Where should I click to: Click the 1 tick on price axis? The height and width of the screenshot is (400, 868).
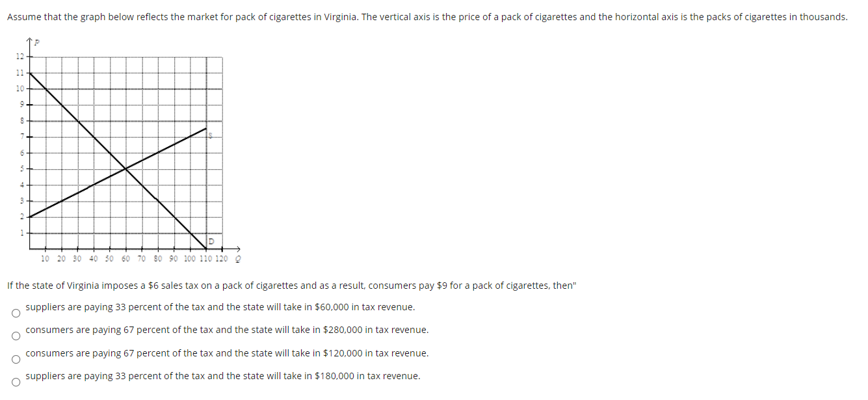coord(21,233)
